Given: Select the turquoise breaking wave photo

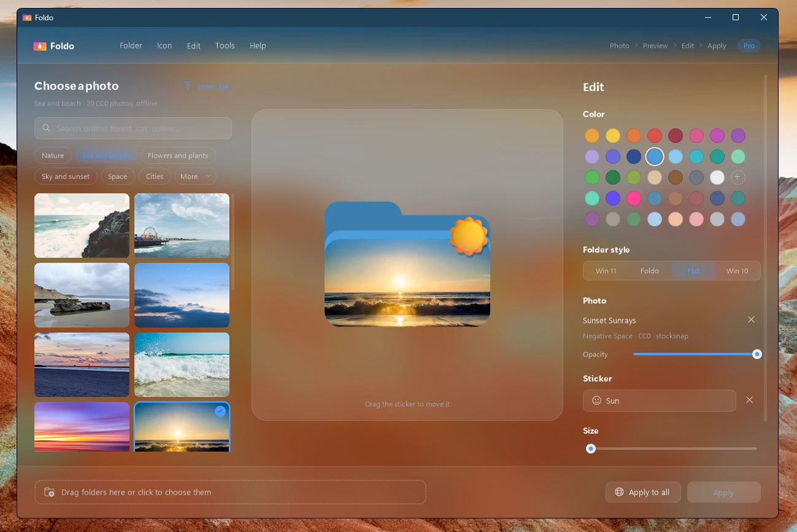Looking at the screenshot, I should point(182,364).
